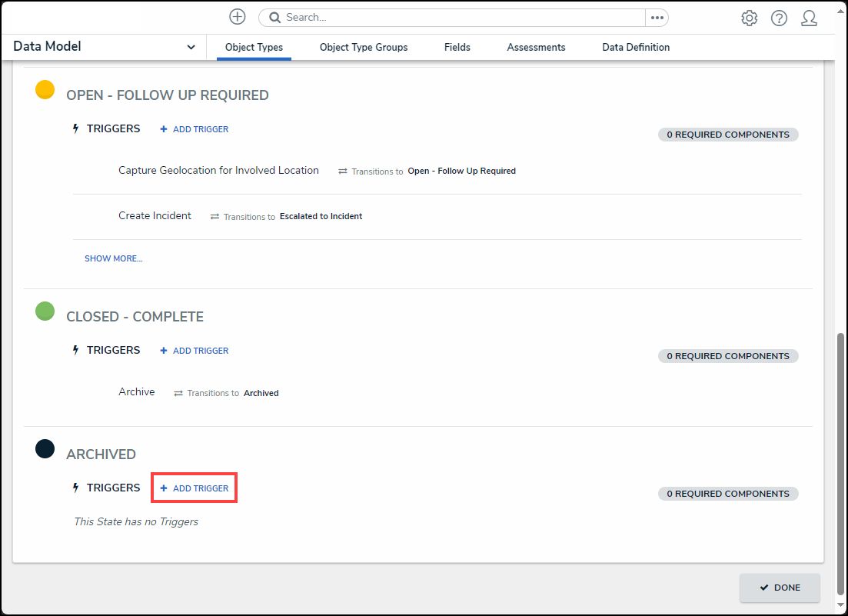Screen dimensions: 848x616
Task: Open the user profile icon
Action: (x=809, y=18)
